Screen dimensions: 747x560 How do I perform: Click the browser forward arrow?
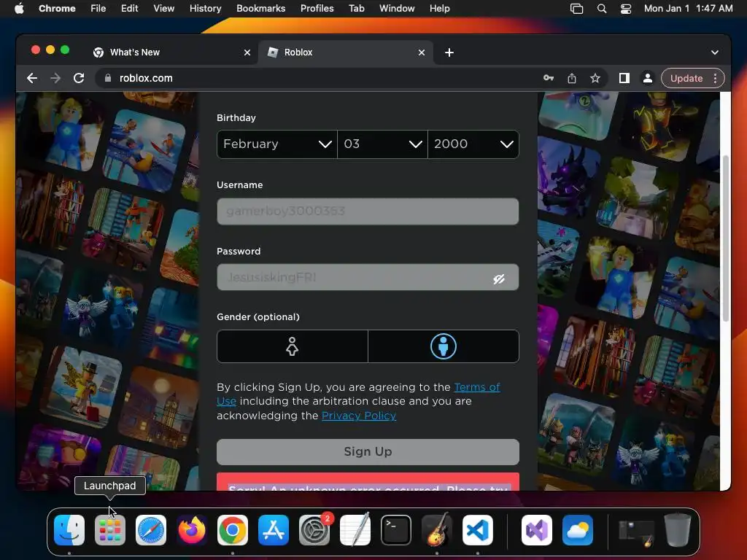tap(55, 78)
